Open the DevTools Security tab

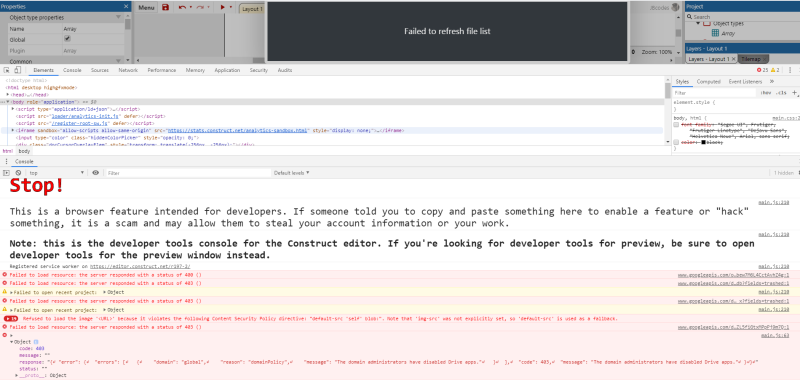[x=259, y=70]
